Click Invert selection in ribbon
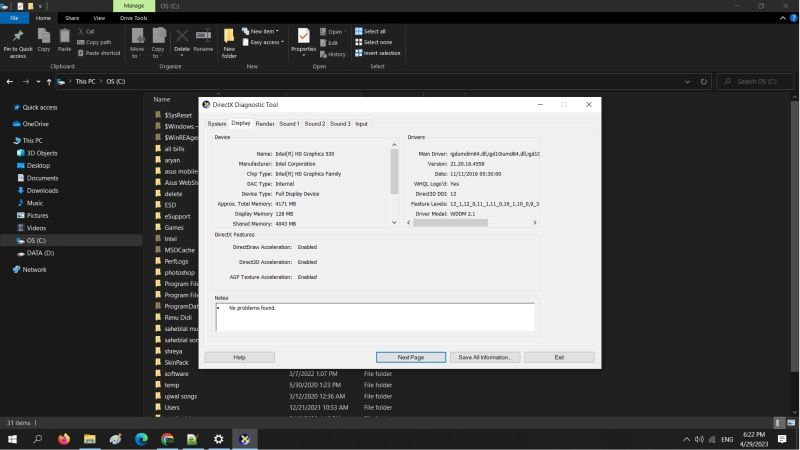 (378, 53)
